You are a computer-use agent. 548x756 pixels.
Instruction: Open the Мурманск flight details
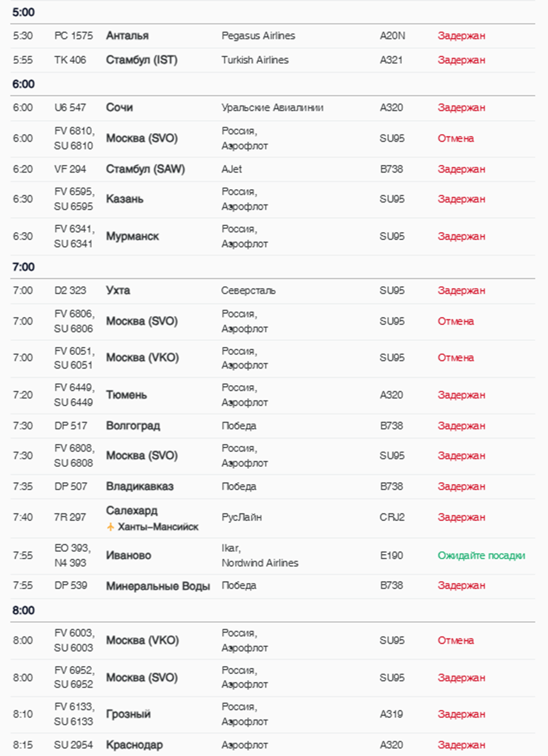pos(133,236)
